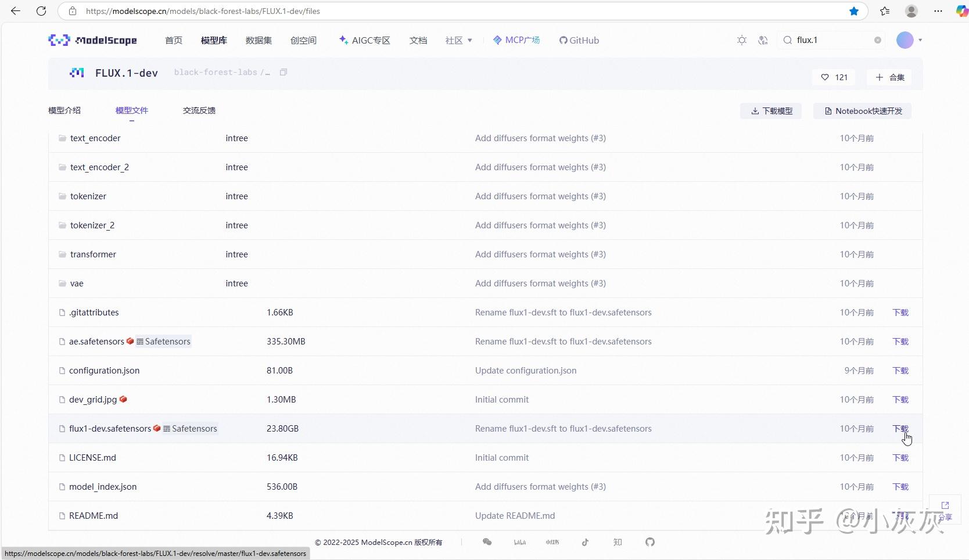Open the AIGC专区 section
Viewport: 969px width, 560px height.
click(365, 40)
